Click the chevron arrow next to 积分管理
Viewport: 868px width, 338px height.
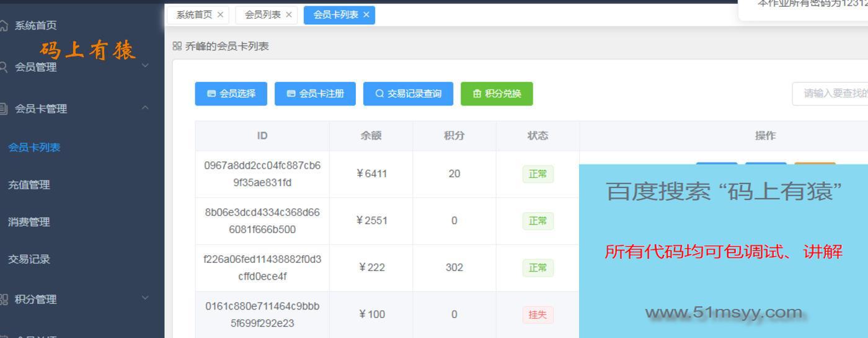point(145,298)
